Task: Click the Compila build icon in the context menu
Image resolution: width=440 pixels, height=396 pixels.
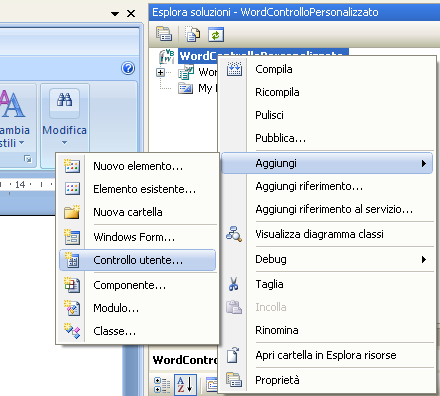Action: pyautogui.click(x=234, y=69)
